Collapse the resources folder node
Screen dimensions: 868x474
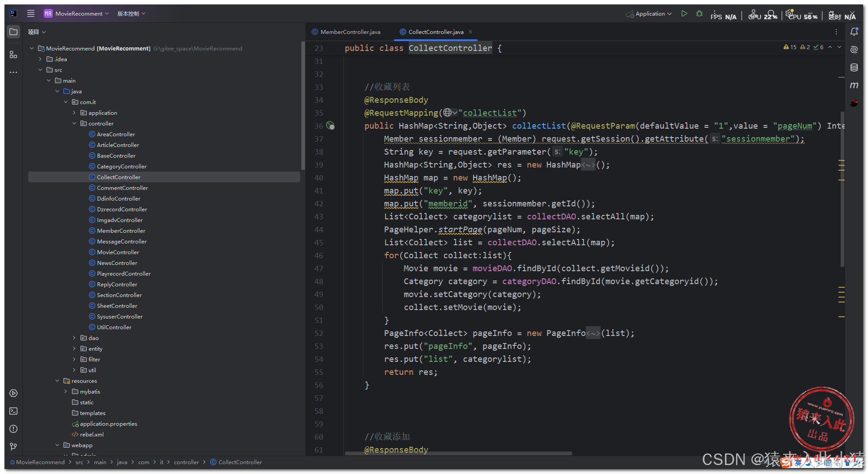[57, 381]
